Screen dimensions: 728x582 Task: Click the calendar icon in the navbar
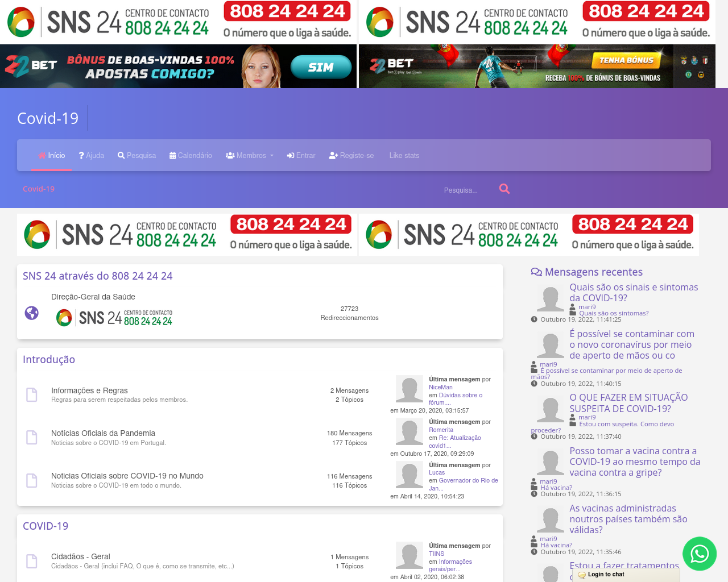(x=172, y=155)
